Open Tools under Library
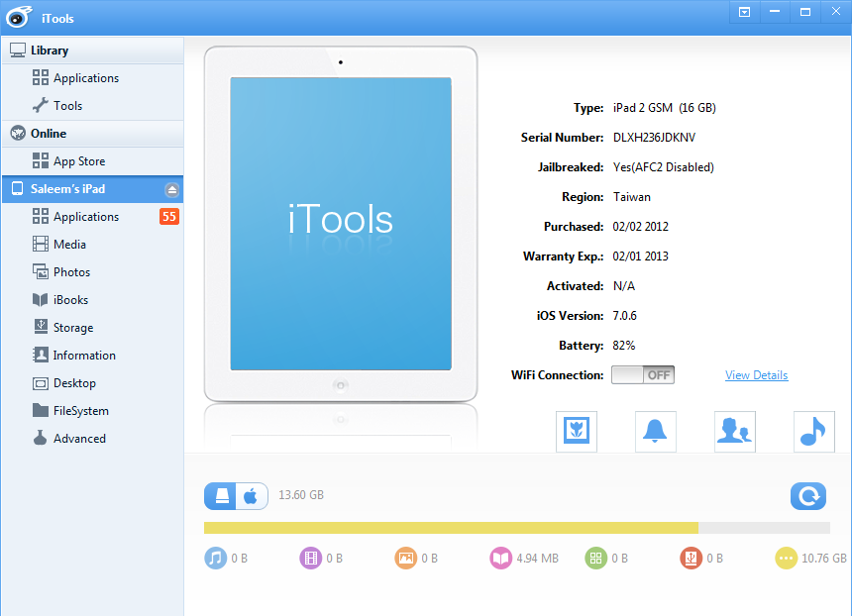 click(92, 106)
